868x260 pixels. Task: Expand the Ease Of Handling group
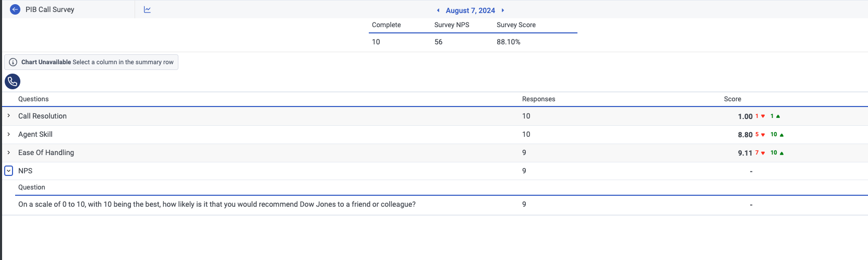coord(9,152)
